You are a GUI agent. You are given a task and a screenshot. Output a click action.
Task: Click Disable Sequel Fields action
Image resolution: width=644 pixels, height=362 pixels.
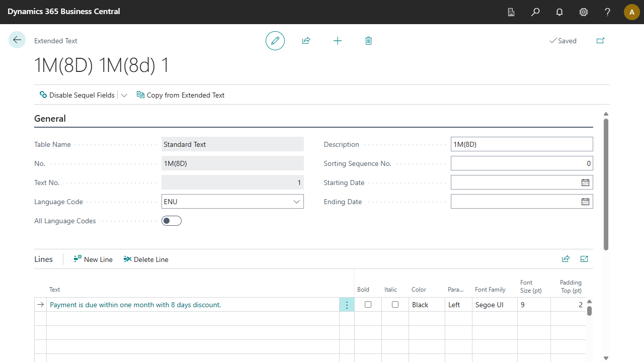(77, 95)
